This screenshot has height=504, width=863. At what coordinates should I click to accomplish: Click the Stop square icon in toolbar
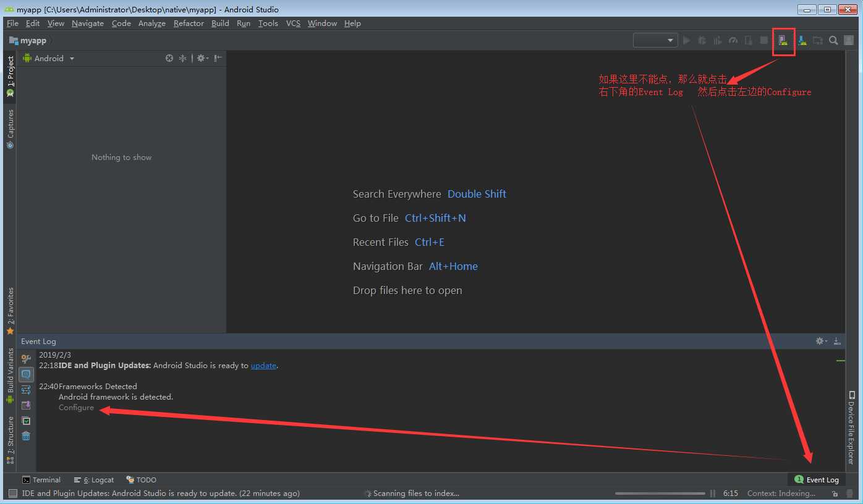point(764,41)
